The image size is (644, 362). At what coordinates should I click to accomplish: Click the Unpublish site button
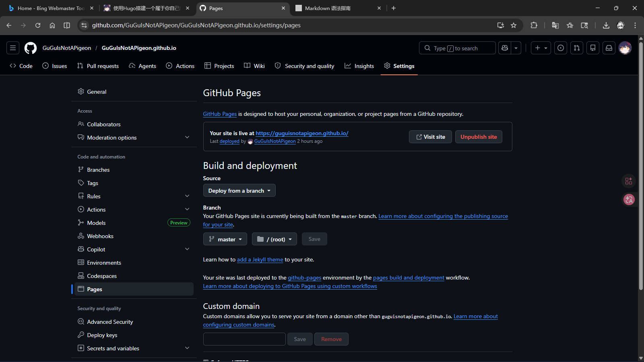(479, 137)
